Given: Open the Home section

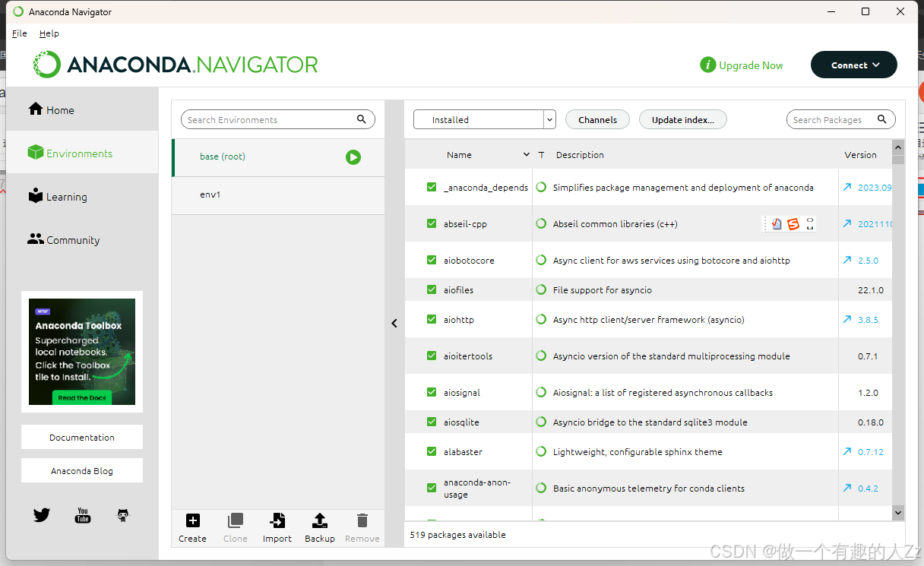Looking at the screenshot, I should (x=82, y=110).
